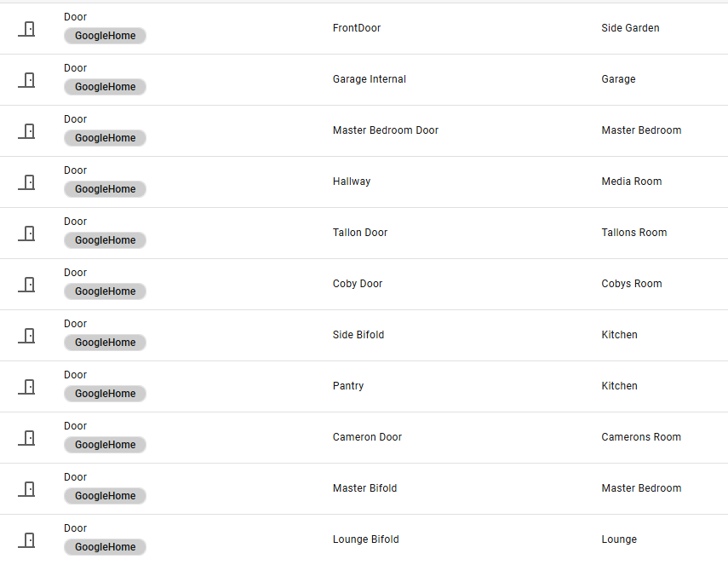Viewport: 728px width, 565px height.
Task: Choose the Pantry row's door icon
Action: [27, 387]
